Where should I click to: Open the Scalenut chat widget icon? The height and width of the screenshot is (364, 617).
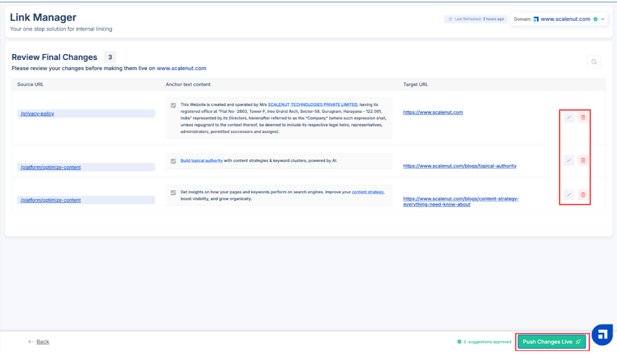click(602, 334)
